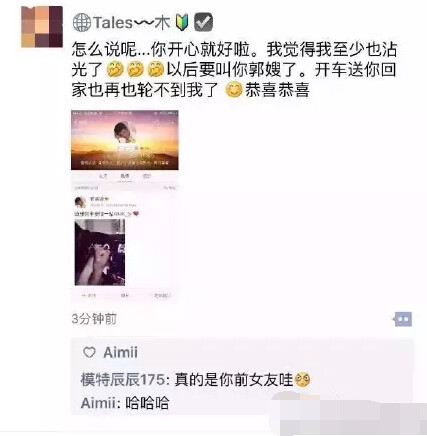
Task: Click the first thinking-face emoji after 光了
Action: tap(115, 69)
